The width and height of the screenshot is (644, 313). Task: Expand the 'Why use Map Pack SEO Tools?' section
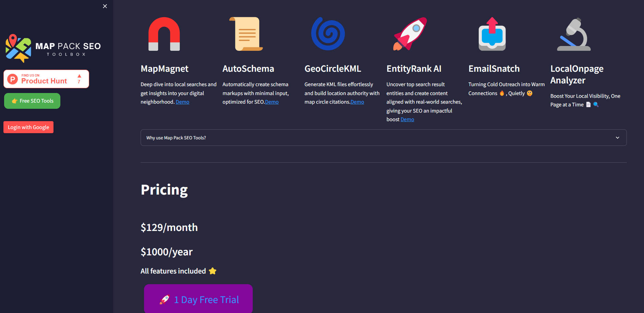383,138
